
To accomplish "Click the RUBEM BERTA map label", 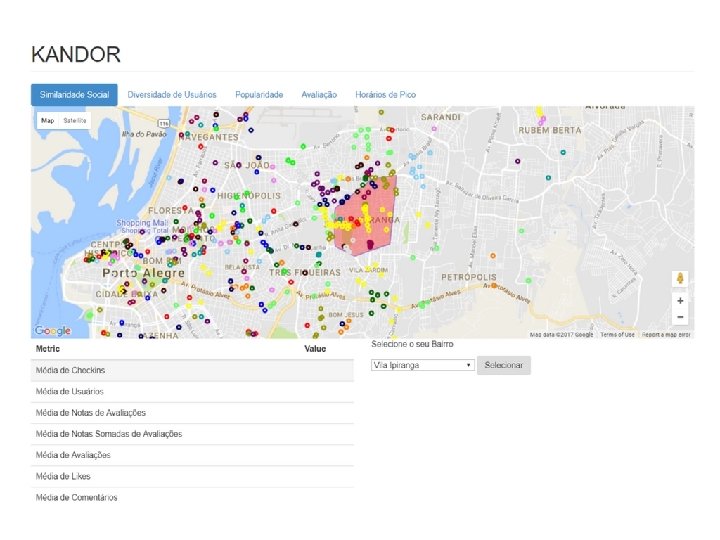I will tap(550, 130).
